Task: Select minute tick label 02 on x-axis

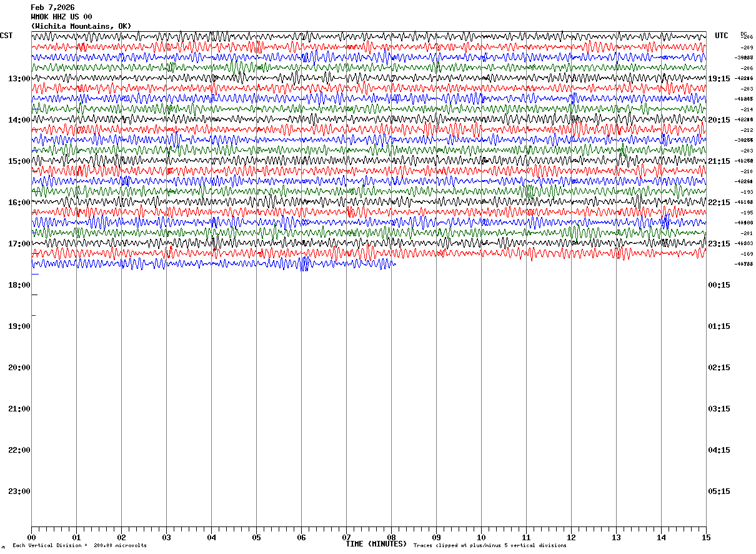Action: coord(121,537)
